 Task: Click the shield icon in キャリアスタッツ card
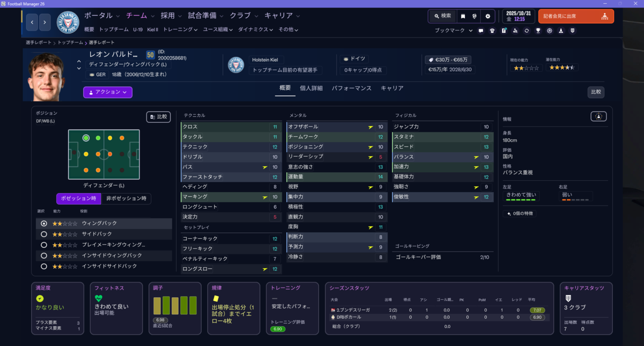568,298
